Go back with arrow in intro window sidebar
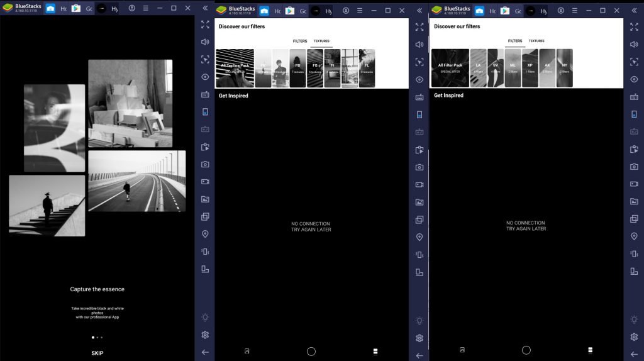644x361 pixels. click(x=206, y=352)
